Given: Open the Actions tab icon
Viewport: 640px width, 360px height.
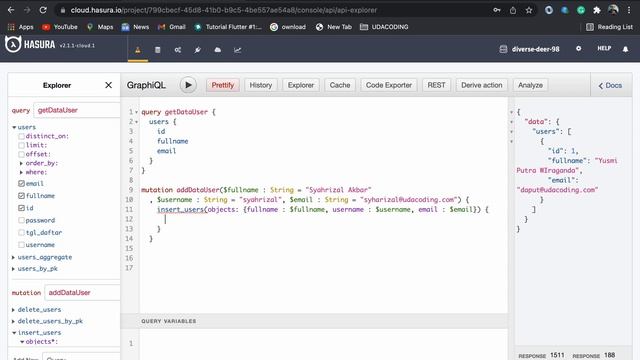Looking at the screenshot, I should coord(178,50).
